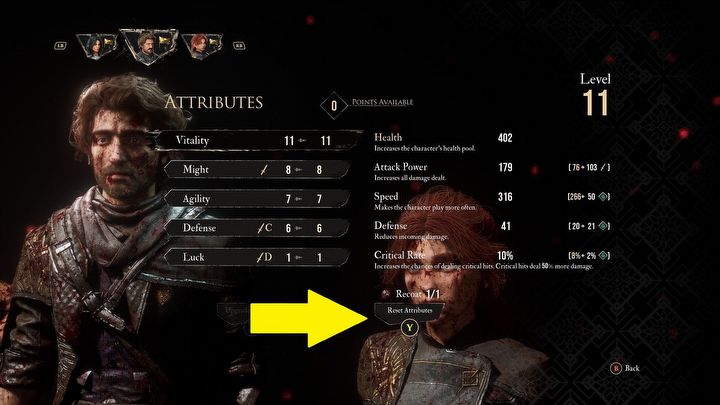The image size is (720, 405).
Task: Select the Agility attribute row
Action: click(257, 199)
